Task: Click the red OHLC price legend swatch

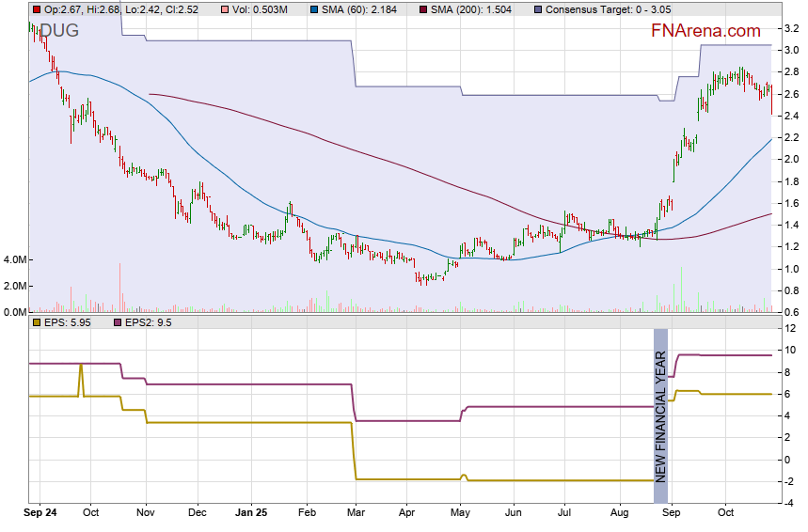Action: pos(36,9)
